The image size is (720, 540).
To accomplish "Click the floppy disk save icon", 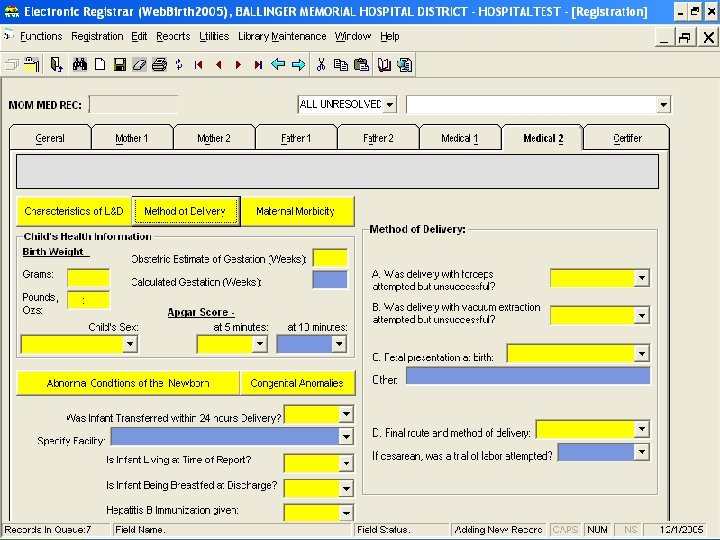I will coord(119,64).
